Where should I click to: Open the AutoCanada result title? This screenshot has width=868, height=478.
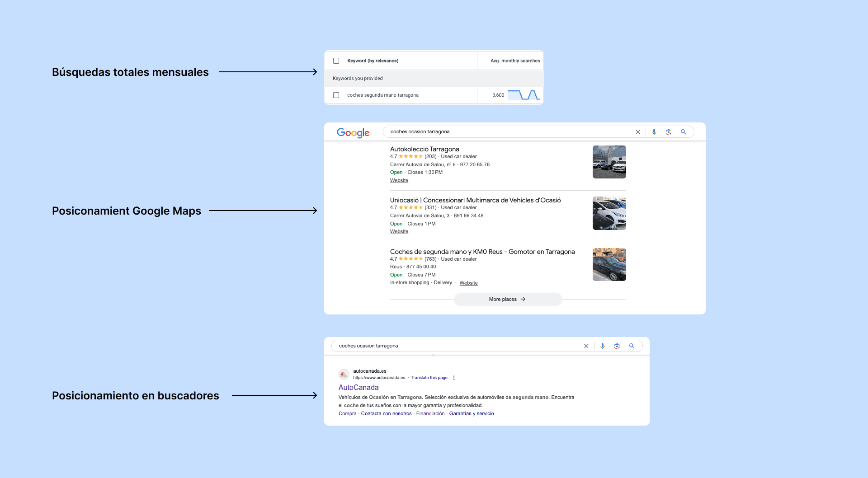click(359, 387)
